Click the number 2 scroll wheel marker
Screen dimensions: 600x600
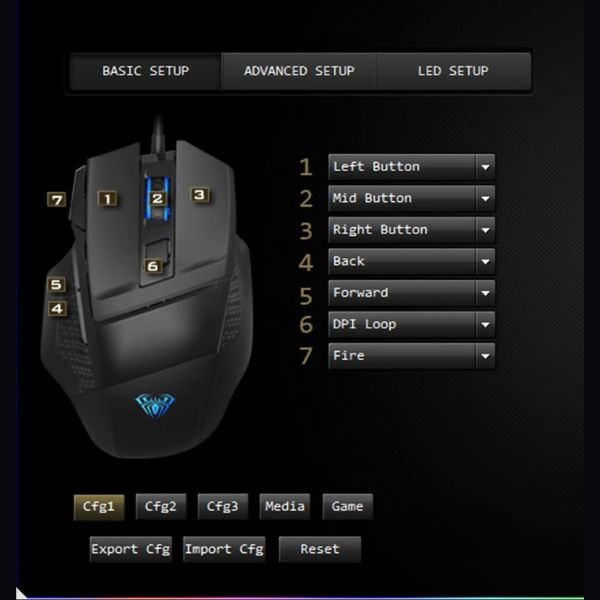(157, 199)
